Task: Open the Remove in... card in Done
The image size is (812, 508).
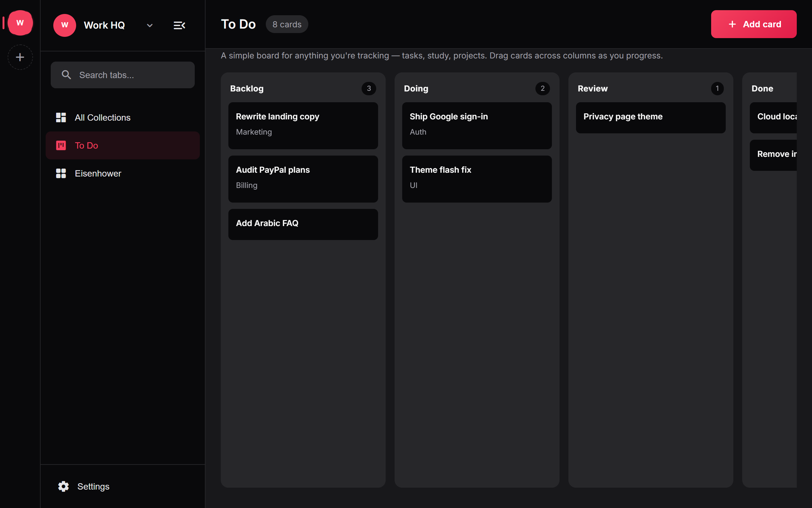Action: pyautogui.click(x=773, y=155)
